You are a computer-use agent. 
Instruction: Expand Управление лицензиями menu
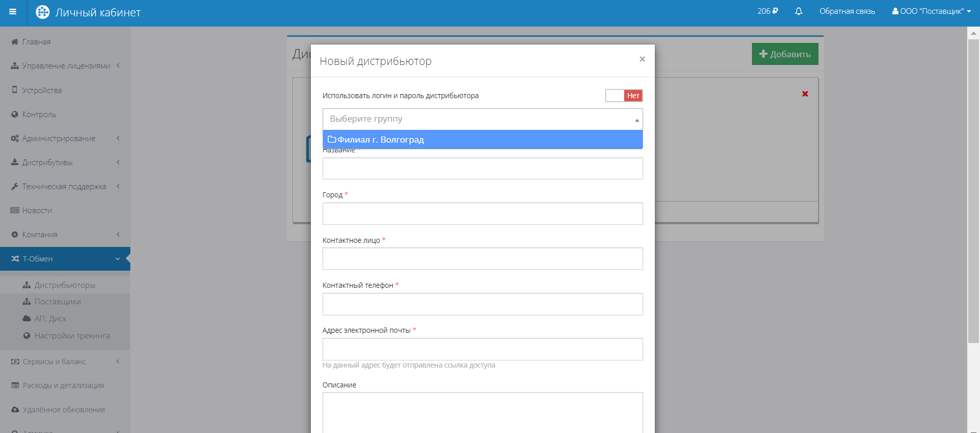65,66
